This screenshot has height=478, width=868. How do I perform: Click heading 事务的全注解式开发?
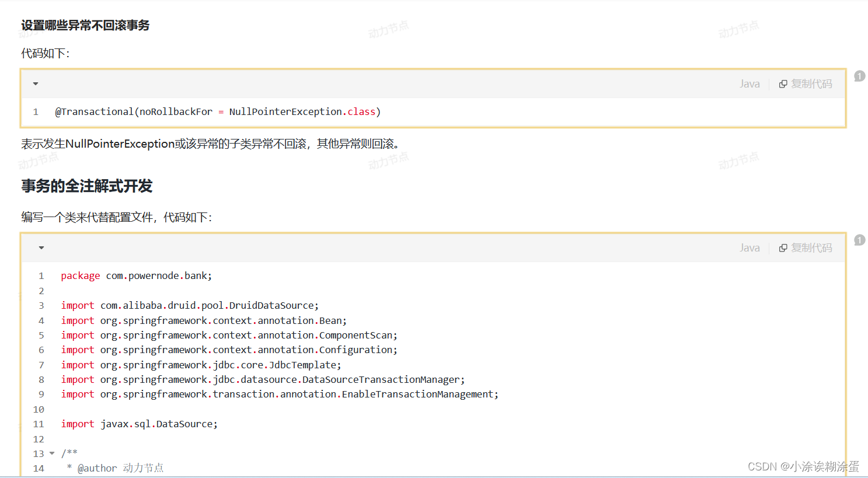[87, 186]
